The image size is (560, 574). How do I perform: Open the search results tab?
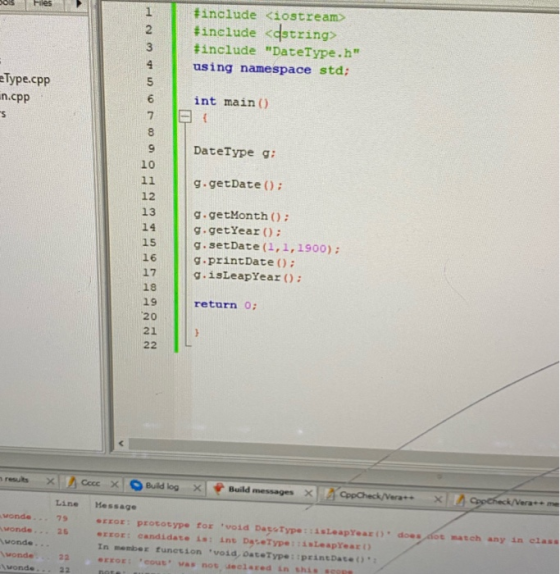click(x=15, y=479)
